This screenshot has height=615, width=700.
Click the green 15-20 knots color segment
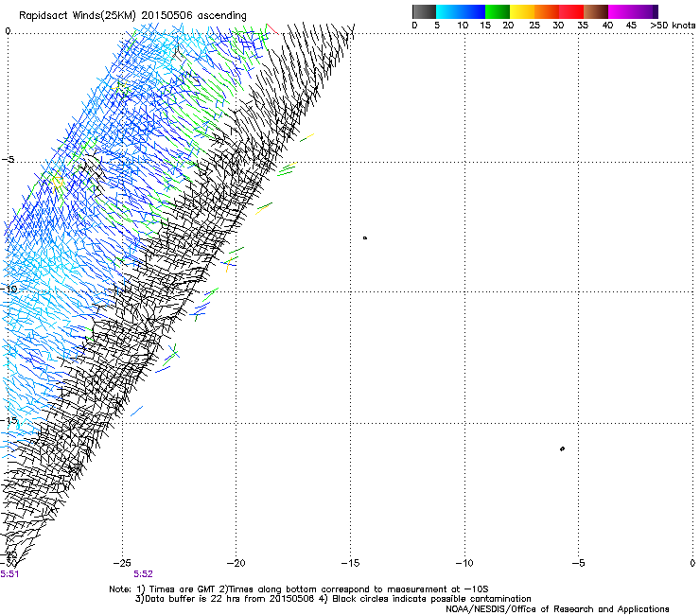click(498, 11)
